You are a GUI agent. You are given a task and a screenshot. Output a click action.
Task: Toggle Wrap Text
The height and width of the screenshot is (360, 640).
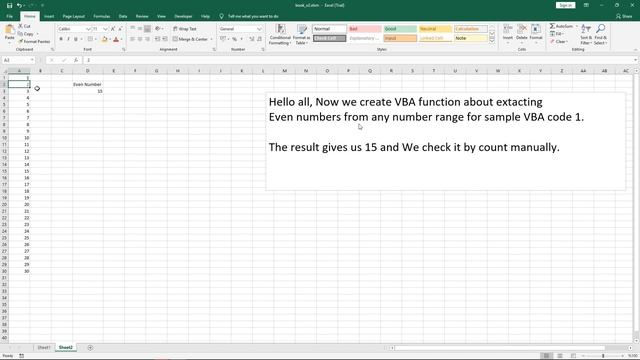click(184, 29)
